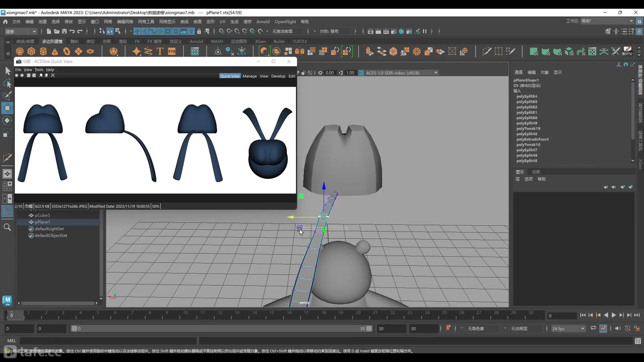This screenshot has height=362, width=644.
Task: Open the 建模 menu set dropdown
Action: 21,31
